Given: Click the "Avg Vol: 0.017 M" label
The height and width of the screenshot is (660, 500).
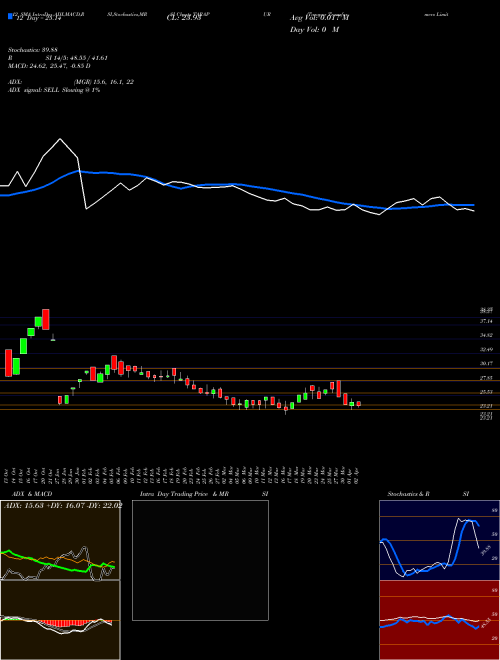Looking at the screenshot, I should pyautogui.click(x=320, y=18).
